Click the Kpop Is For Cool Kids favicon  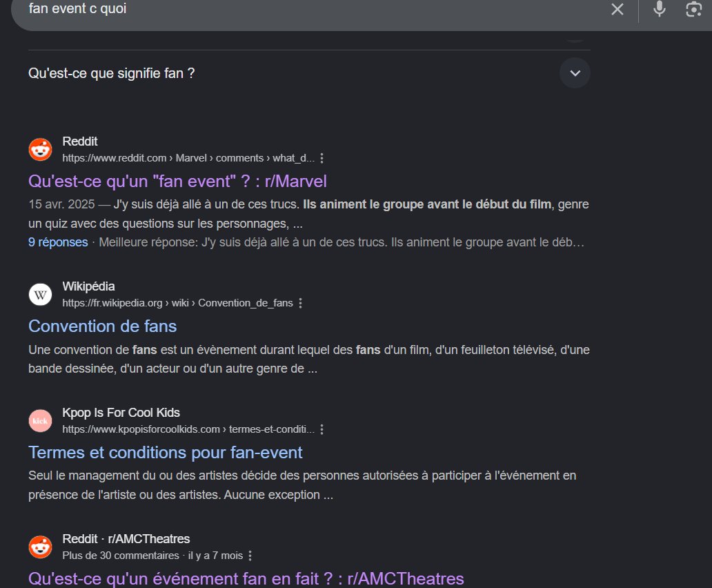[x=41, y=421]
